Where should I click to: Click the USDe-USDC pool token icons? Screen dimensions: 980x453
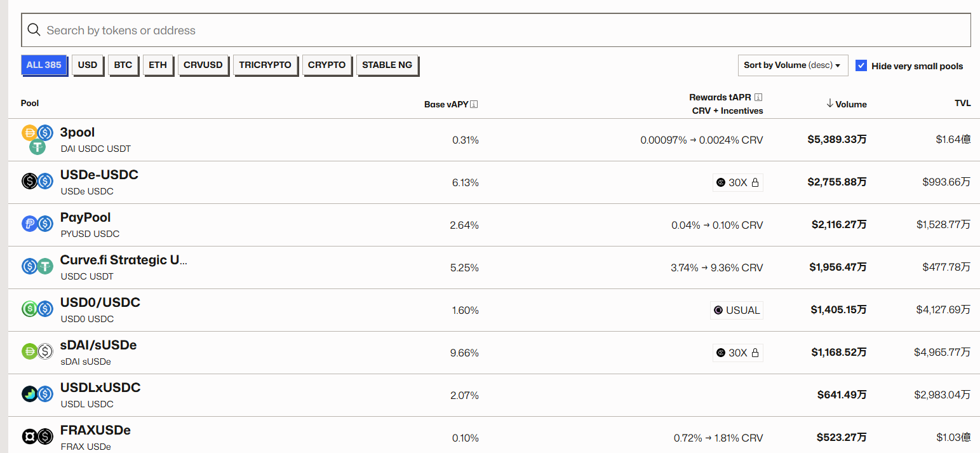pos(37,182)
